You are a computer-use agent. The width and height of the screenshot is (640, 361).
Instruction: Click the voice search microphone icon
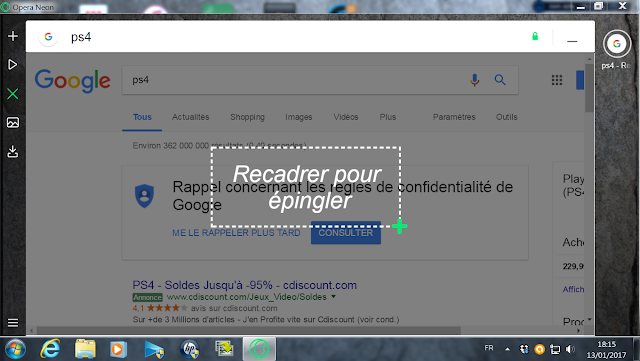point(474,80)
